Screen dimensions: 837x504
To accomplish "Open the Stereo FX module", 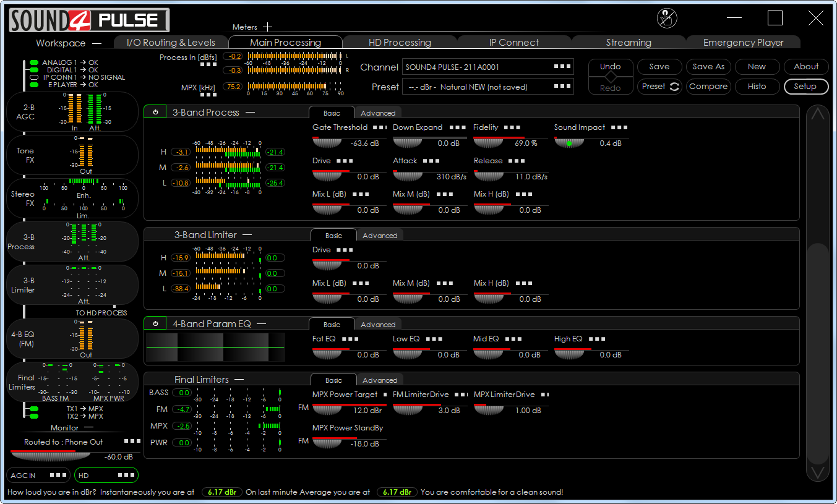I will point(72,199).
